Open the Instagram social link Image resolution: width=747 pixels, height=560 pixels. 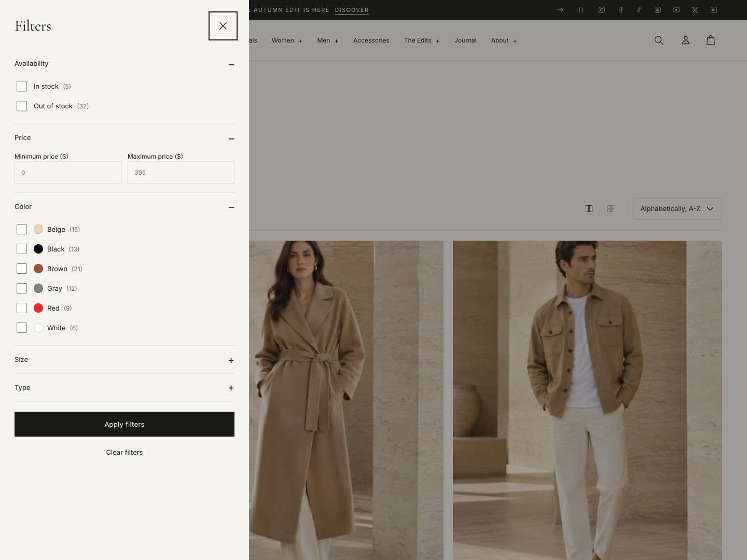pyautogui.click(x=602, y=10)
